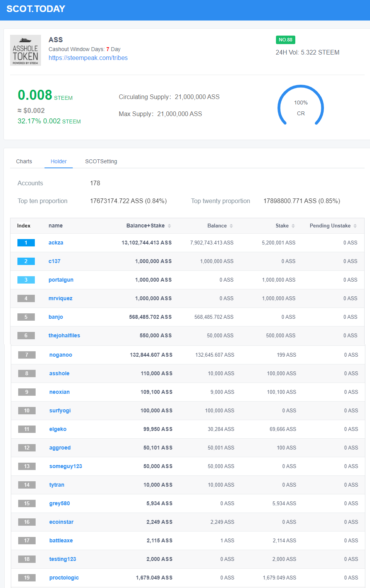Open holder surfyogi profile link
The height and width of the screenshot is (588, 370).
click(60, 410)
